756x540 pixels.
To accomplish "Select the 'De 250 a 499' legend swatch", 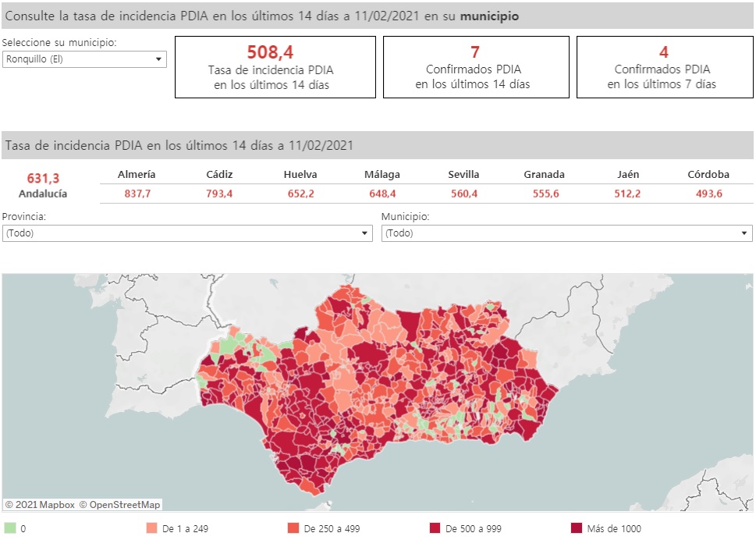I will coord(294,528).
